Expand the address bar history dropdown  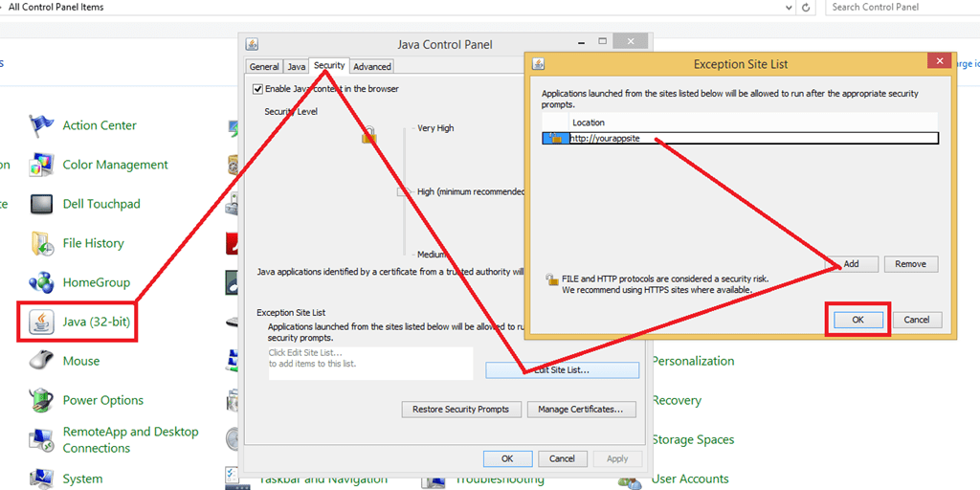click(x=790, y=8)
